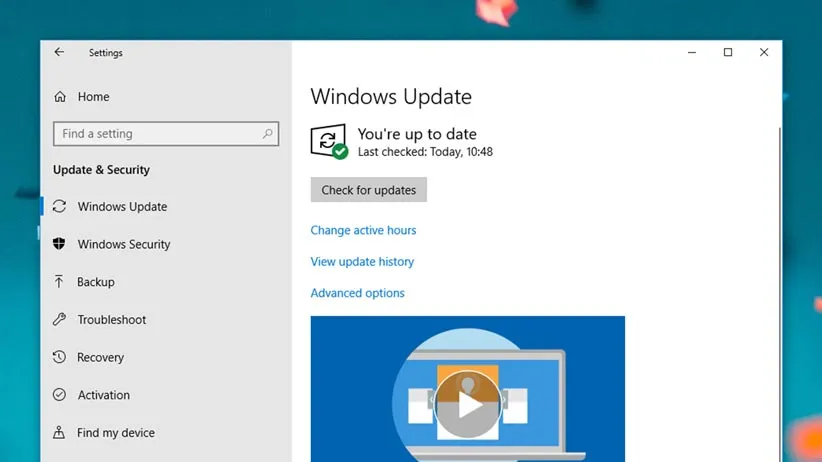Click the Find my device person icon
The width and height of the screenshot is (822, 462).
click(x=59, y=433)
